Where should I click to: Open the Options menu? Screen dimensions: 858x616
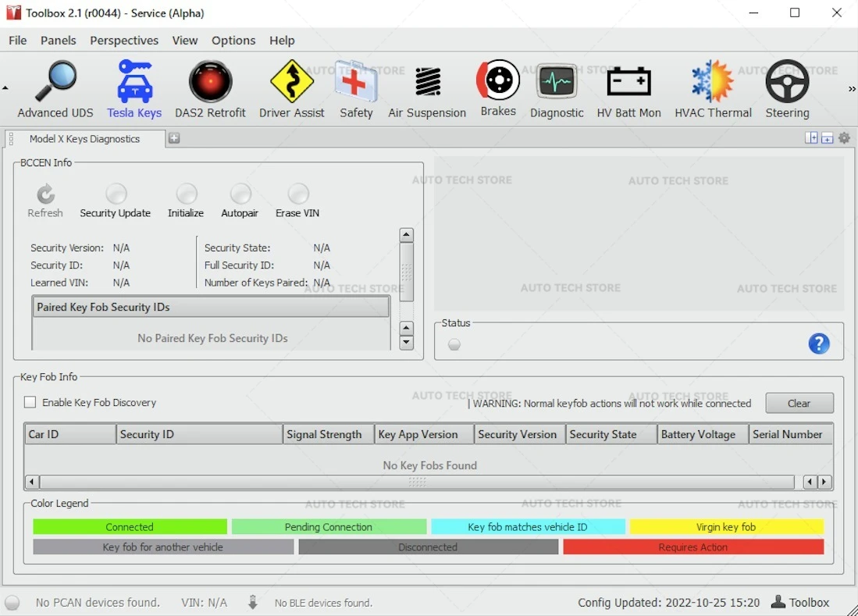click(233, 41)
